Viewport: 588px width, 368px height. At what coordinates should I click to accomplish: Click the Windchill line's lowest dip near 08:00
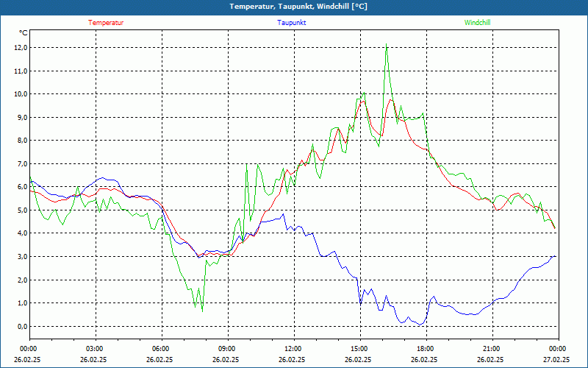202,311
